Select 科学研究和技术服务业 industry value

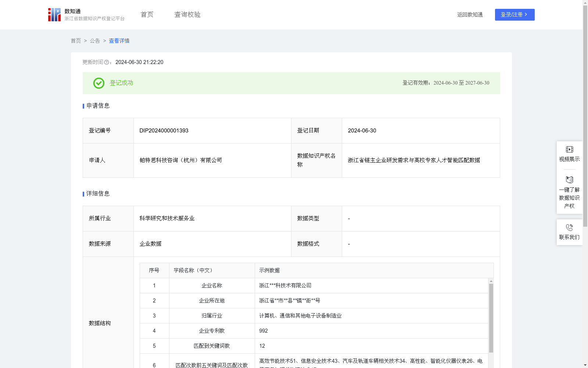tap(167, 219)
